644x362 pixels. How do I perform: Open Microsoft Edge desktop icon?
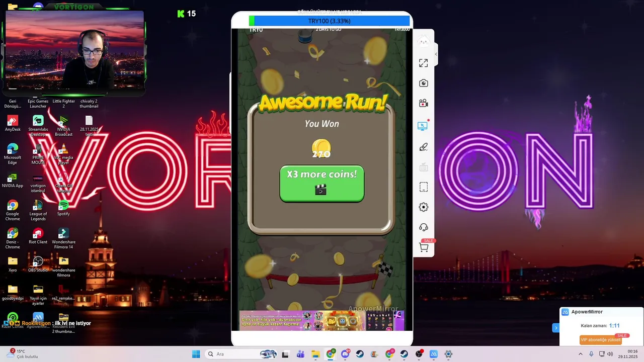point(13,154)
